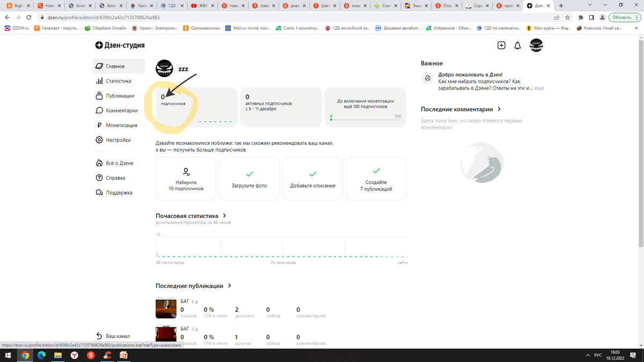Click the Наберите 10 подписчиков card

(x=186, y=179)
